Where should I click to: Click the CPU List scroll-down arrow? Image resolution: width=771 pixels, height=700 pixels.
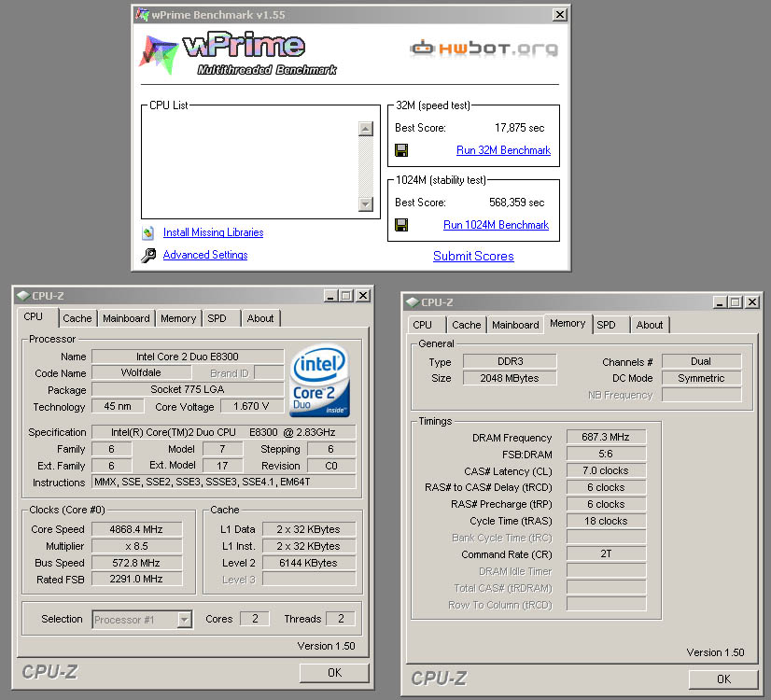click(x=365, y=204)
